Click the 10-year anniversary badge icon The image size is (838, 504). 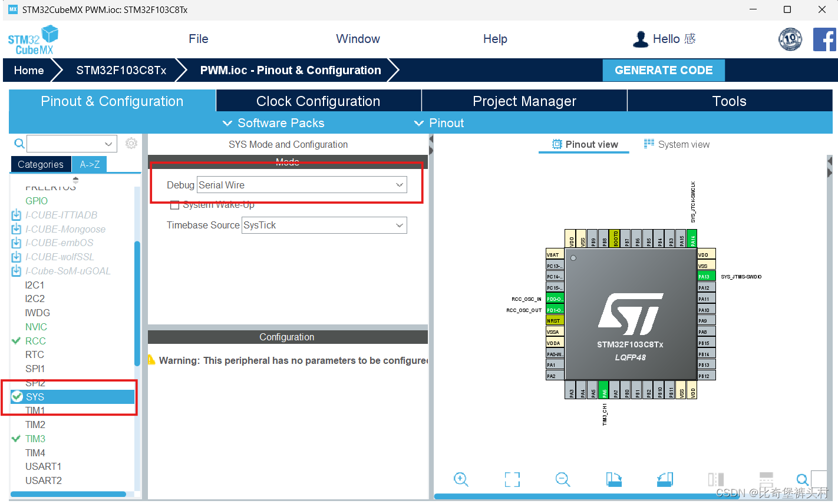point(790,39)
